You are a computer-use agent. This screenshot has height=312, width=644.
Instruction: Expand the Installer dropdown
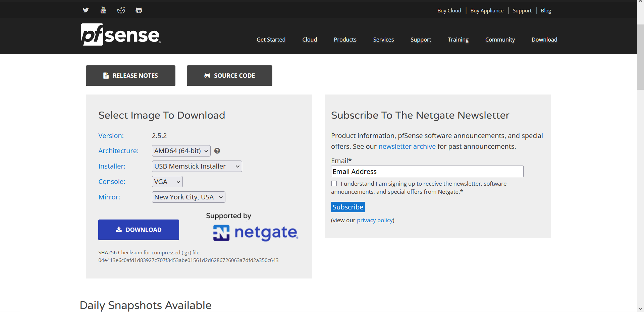pos(197,166)
